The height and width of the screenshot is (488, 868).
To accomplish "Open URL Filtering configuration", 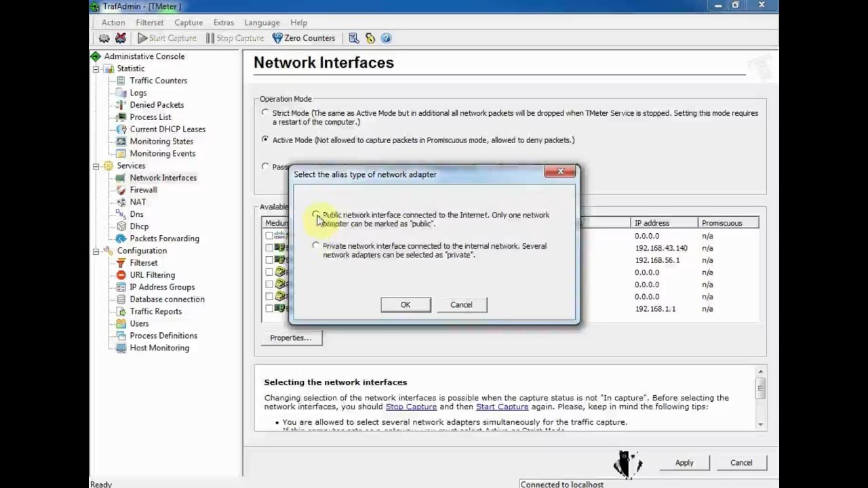I will click(x=152, y=275).
